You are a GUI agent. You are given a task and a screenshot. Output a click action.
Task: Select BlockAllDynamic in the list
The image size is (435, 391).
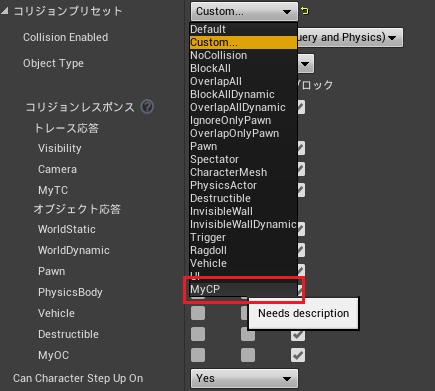pos(243,94)
